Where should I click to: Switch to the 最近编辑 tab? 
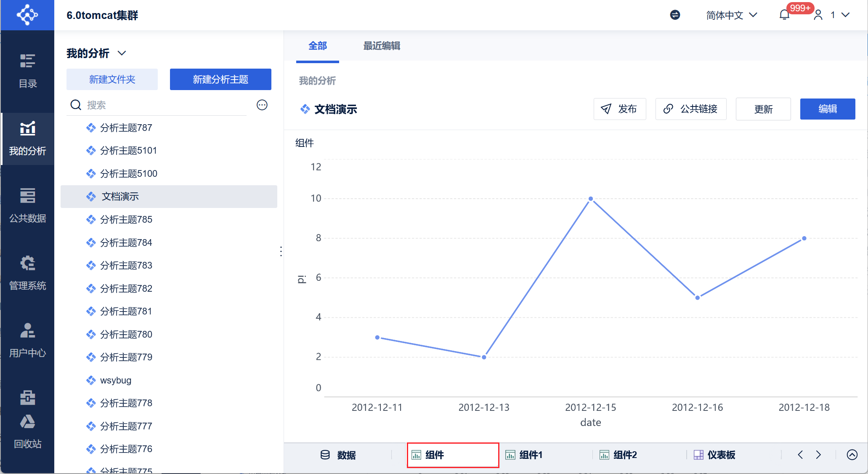point(382,46)
